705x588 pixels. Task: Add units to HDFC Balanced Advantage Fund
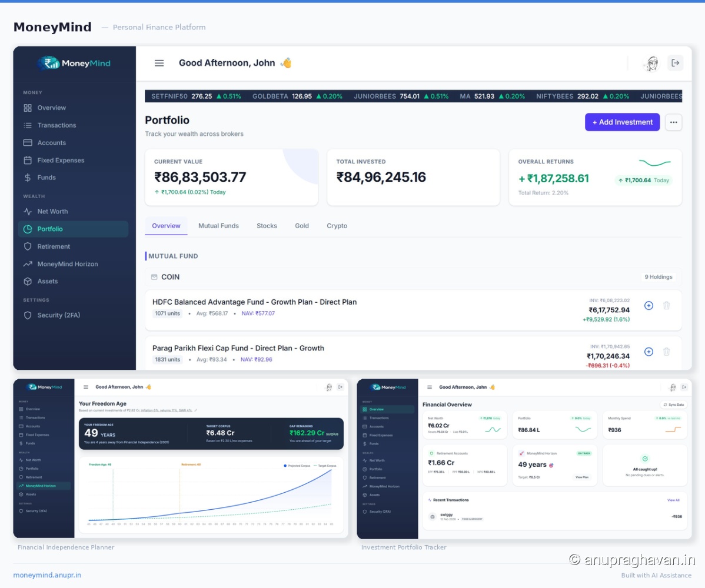(649, 305)
